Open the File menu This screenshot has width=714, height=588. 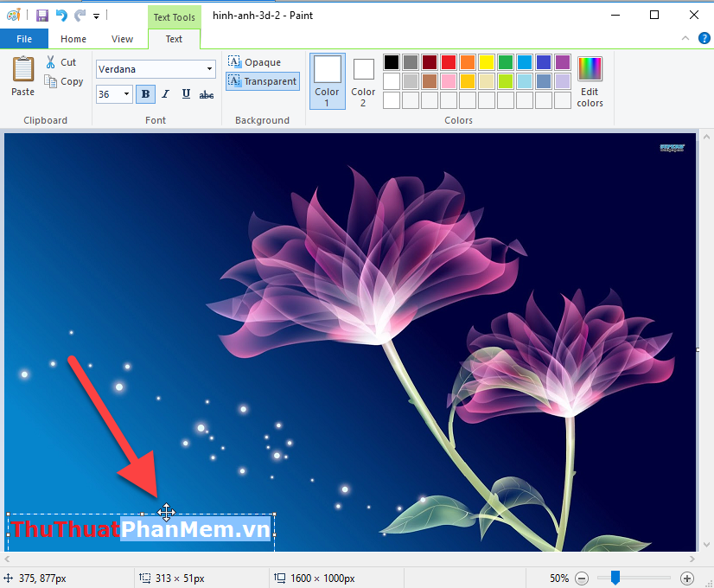point(24,38)
